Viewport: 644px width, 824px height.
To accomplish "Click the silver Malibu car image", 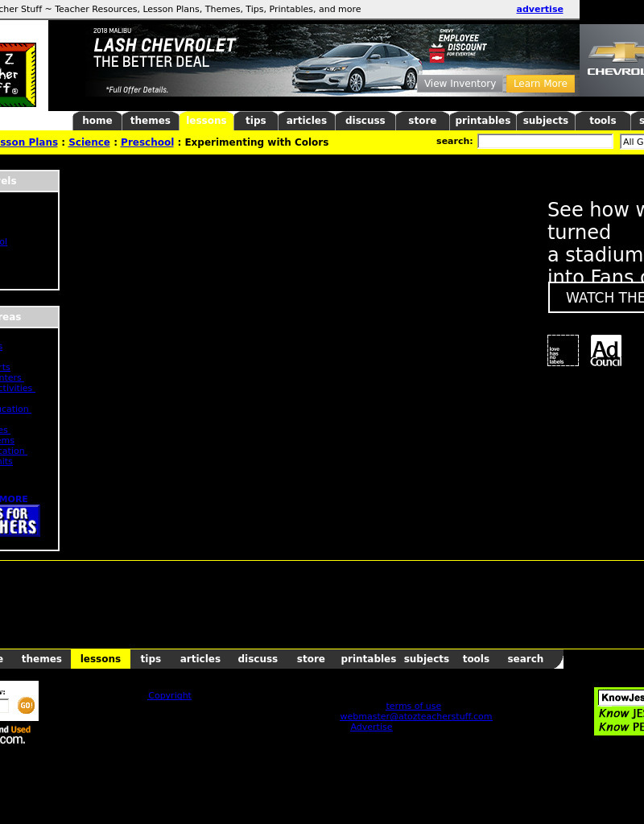I will (357, 68).
